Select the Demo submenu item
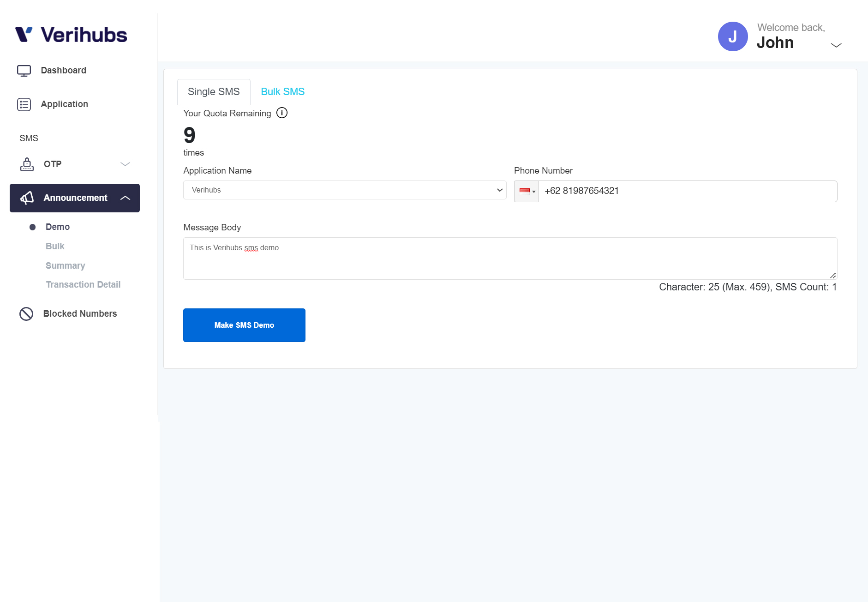This screenshot has width=868, height=602. coord(58,227)
